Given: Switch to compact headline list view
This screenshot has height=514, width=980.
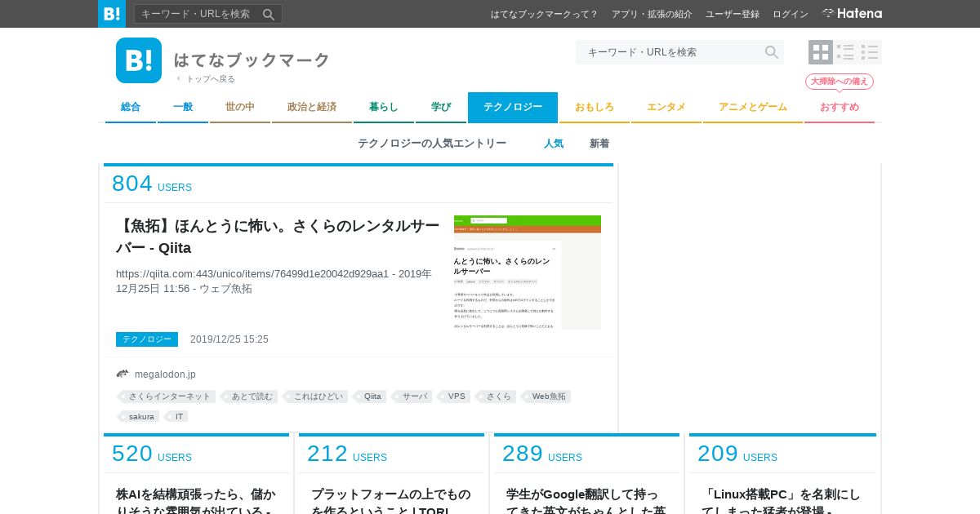Looking at the screenshot, I should [870, 52].
